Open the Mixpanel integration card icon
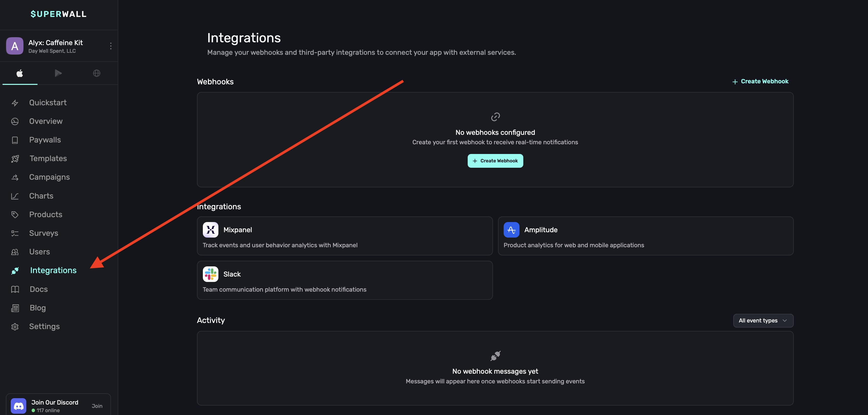868x415 pixels. point(210,230)
